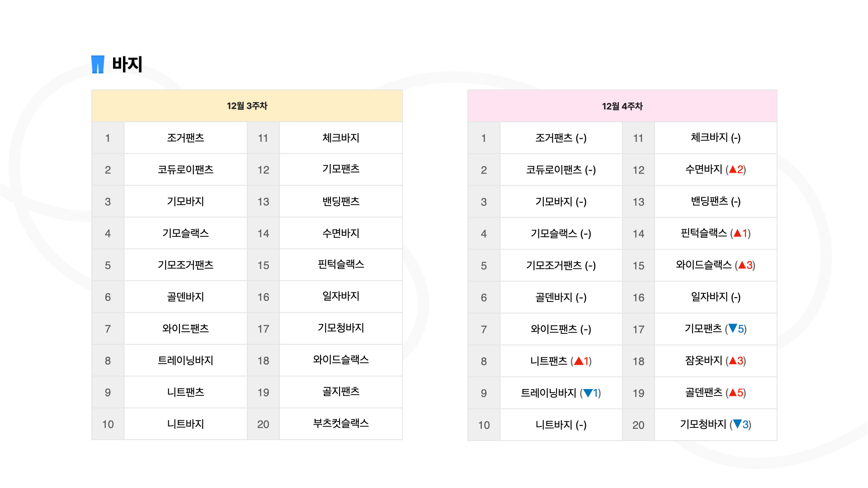Click the red up arrow next to 수면바지
The width and height of the screenshot is (868, 488).
coord(733,169)
